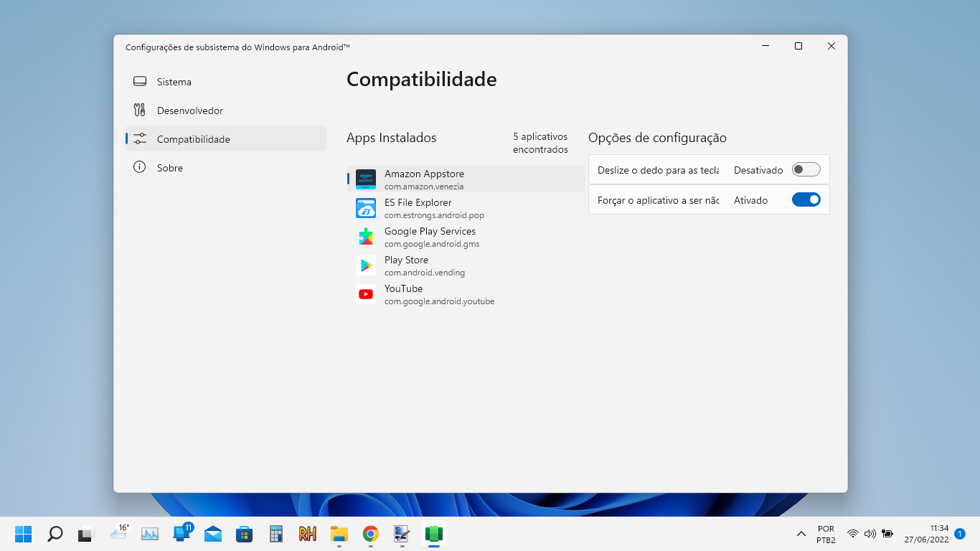Open File Explorer from the taskbar
The width and height of the screenshot is (980, 551).
[x=339, y=534]
